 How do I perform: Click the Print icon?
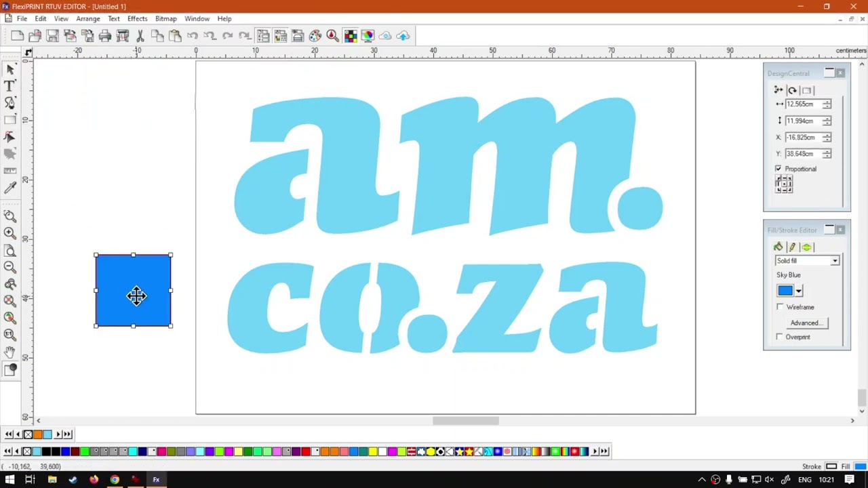coord(105,36)
